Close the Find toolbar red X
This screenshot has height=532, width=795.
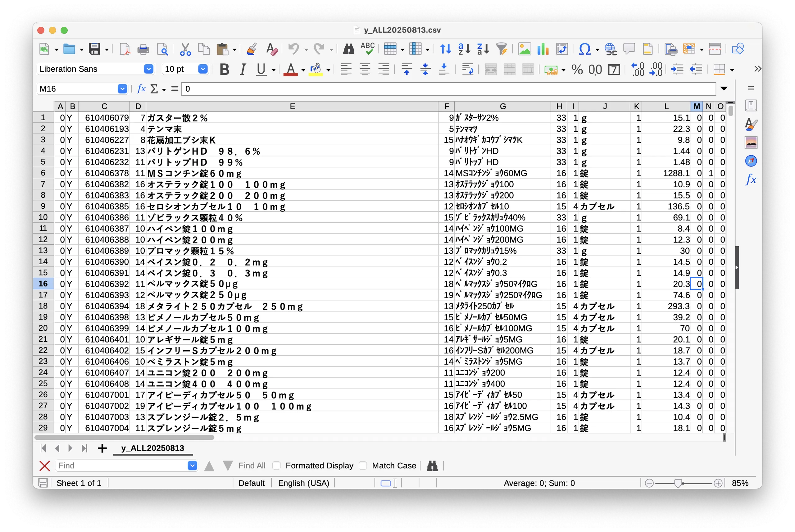pos(45,466)
